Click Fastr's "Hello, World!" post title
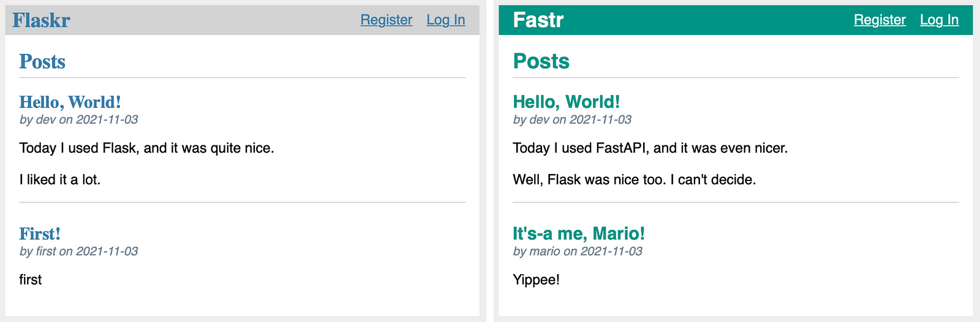 coord(566,102)
